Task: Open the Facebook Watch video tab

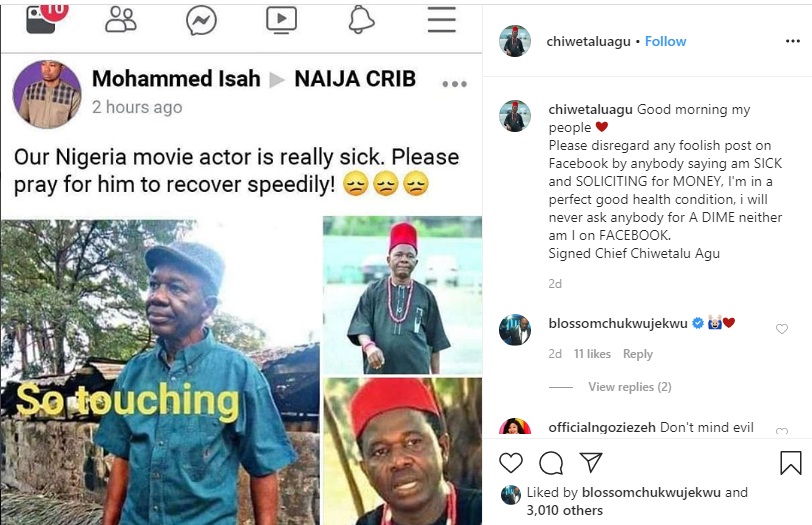Action: coord(281,19)
